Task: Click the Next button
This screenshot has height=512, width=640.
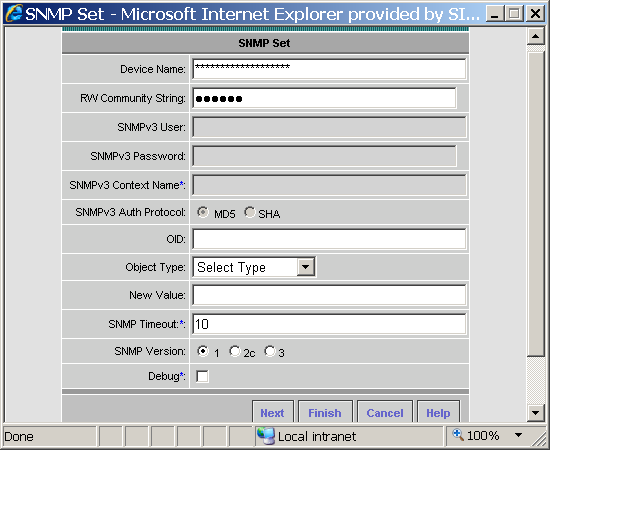Action: click(x=272, y=412)
